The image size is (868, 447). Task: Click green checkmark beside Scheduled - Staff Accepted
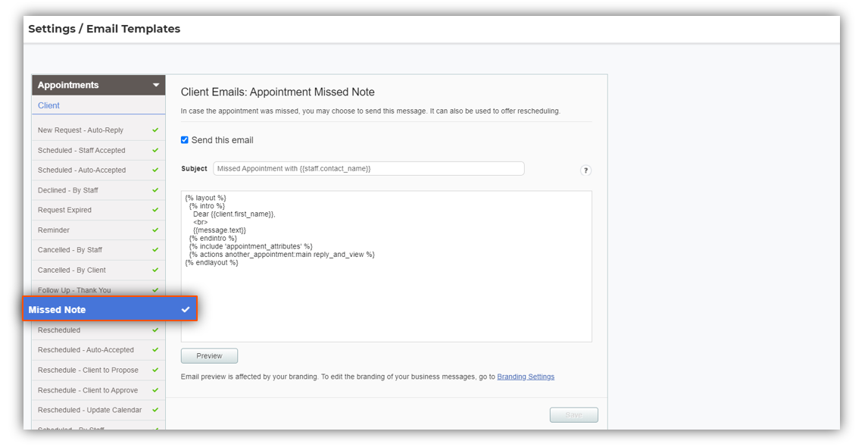[155, 150]
